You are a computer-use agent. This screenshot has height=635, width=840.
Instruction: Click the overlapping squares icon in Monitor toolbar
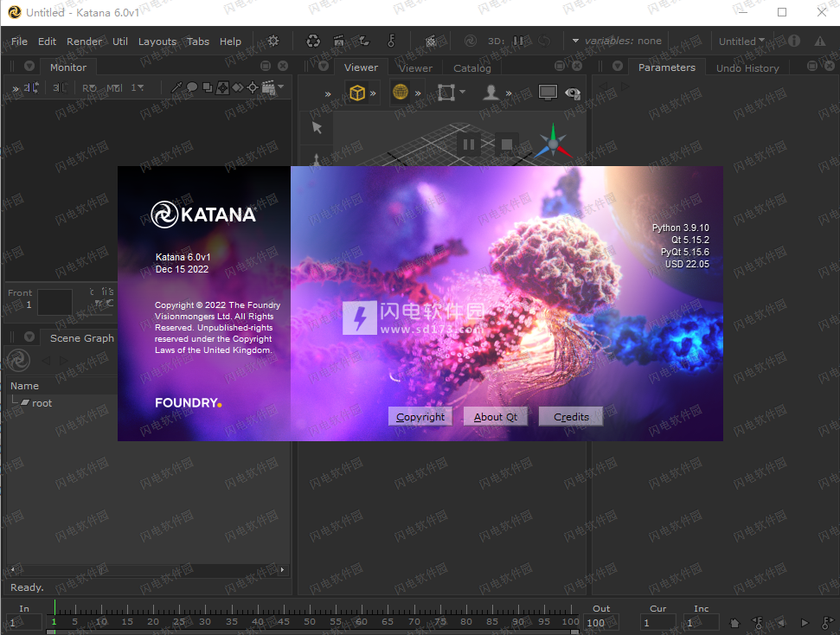point(208,87)
